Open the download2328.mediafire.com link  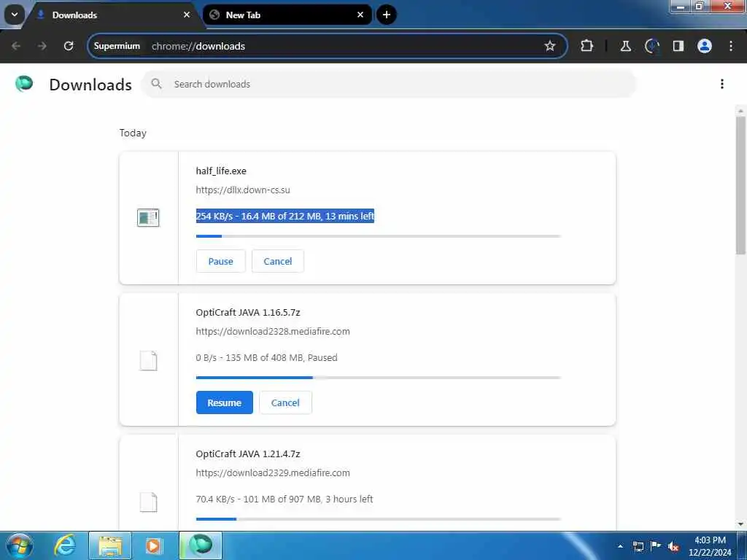coord(273,332)
